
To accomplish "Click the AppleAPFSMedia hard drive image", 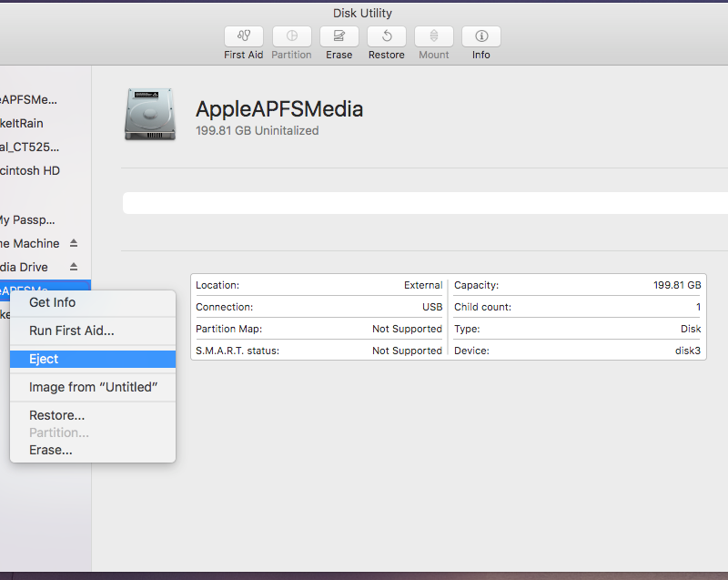I will (x=150, y=114).
